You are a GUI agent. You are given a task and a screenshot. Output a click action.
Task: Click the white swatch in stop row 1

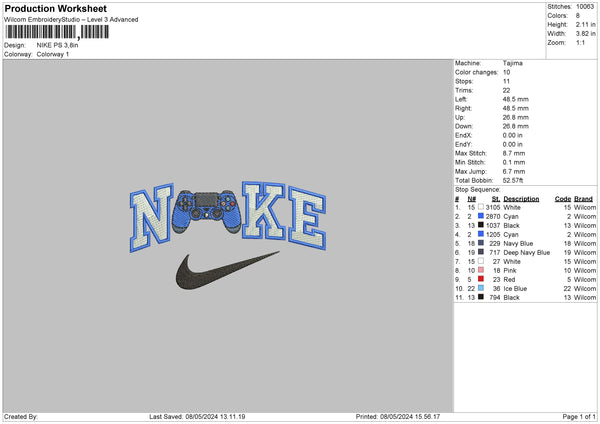(481, 207)
